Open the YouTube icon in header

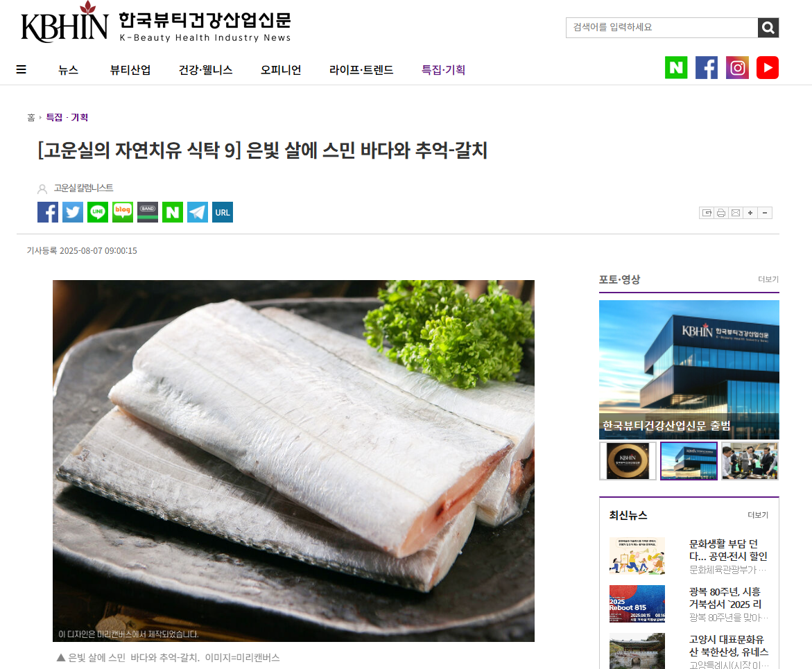(768, 68)
